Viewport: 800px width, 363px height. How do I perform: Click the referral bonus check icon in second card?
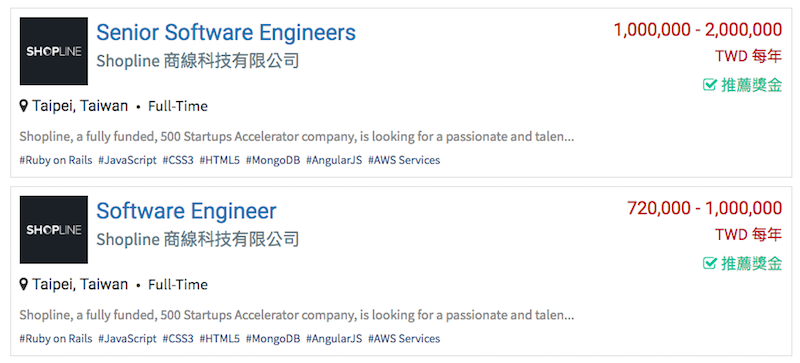click(x=710, y=263)
